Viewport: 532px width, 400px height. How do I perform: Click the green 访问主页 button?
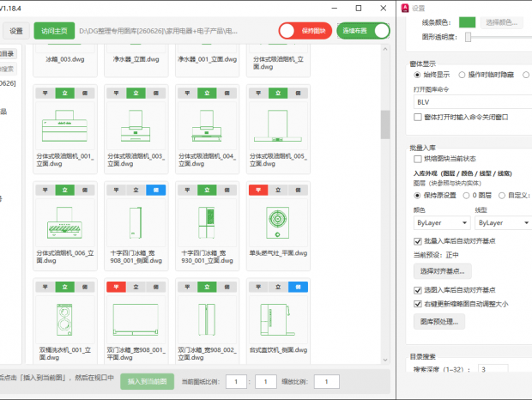click(54, 31)
